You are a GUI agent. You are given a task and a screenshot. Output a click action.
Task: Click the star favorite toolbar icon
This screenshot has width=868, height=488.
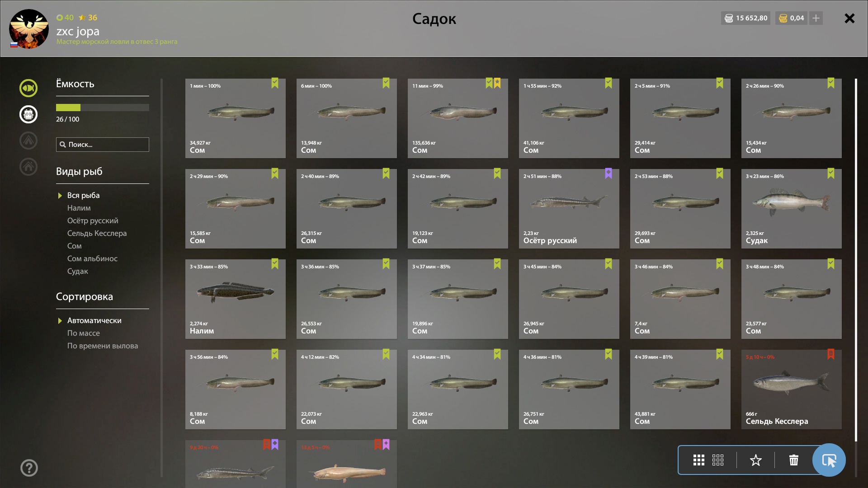755,460
